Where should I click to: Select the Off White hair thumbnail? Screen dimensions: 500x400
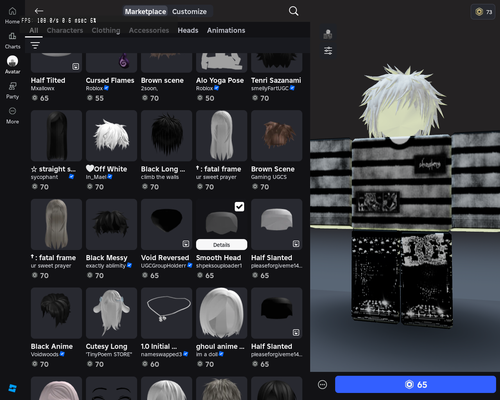[x=111, y=136]
